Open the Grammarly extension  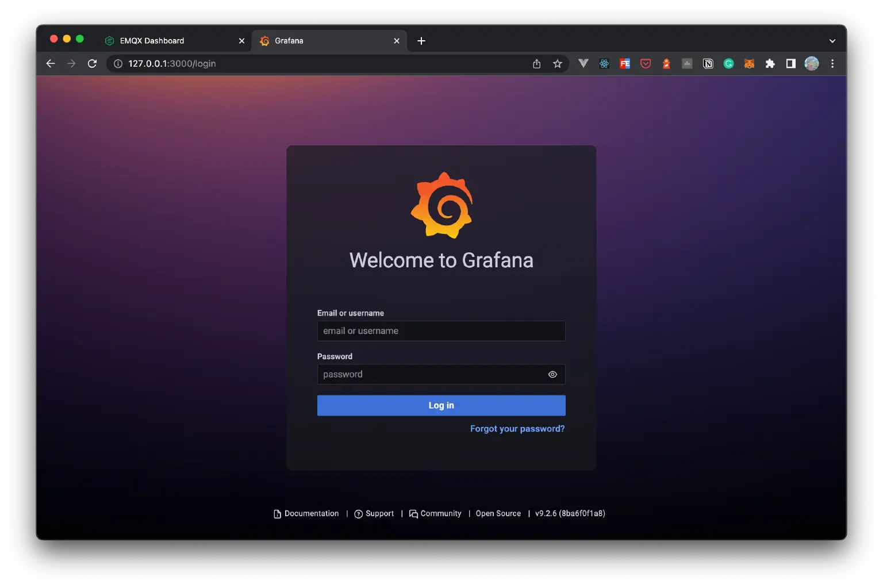[728, 64]
